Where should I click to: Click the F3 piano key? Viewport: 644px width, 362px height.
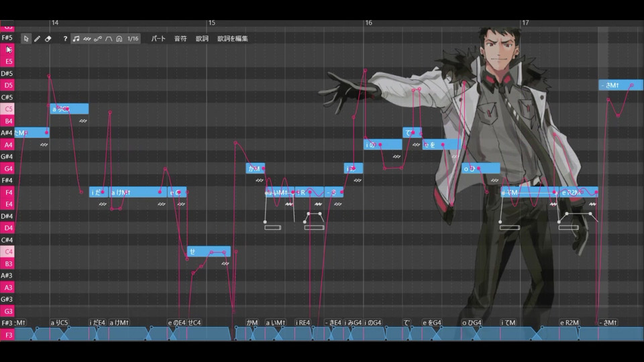coord(7,335)
